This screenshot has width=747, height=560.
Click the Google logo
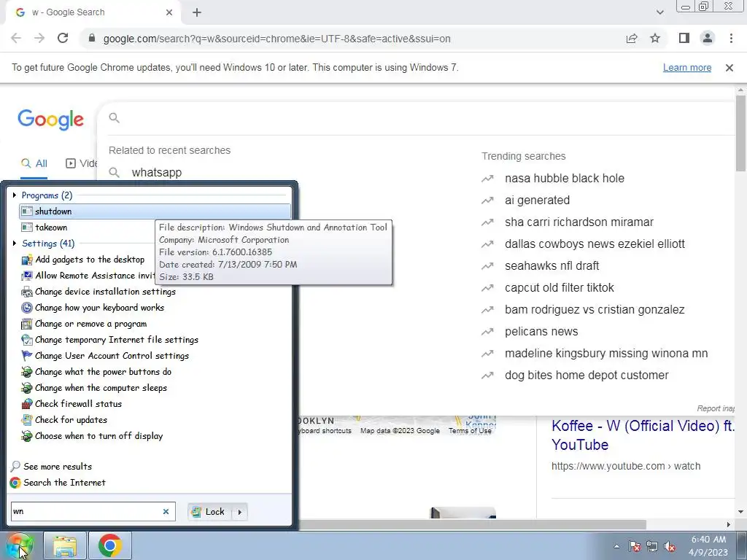pyautogui.click(x=50, y=120)
